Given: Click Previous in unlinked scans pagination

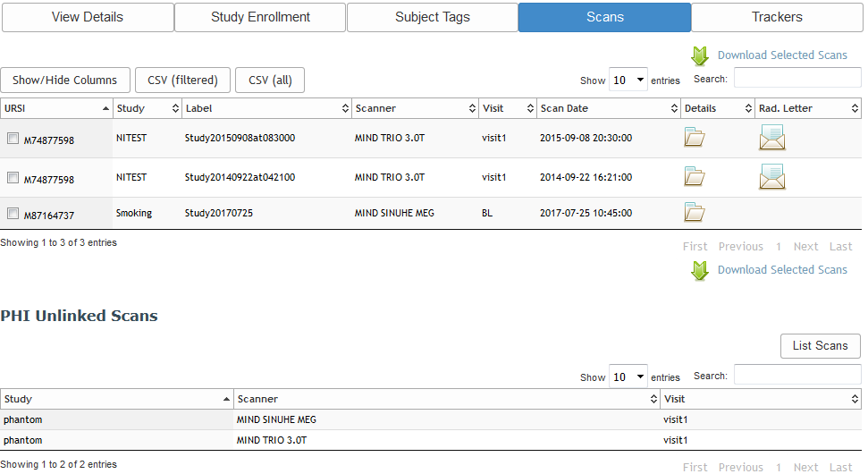Looking at the screenshot, I should pos(741,468).
